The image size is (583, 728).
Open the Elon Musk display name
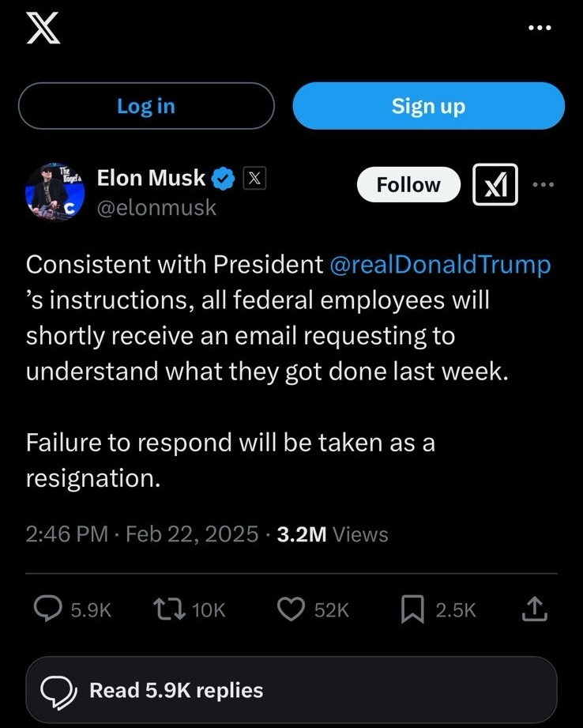click(x=151, y=179)
